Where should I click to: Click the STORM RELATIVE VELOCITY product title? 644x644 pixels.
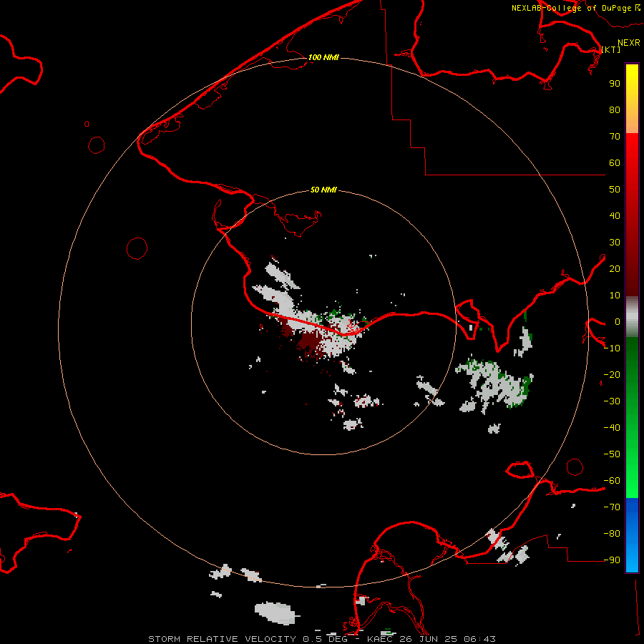click(x=222, y=639)
